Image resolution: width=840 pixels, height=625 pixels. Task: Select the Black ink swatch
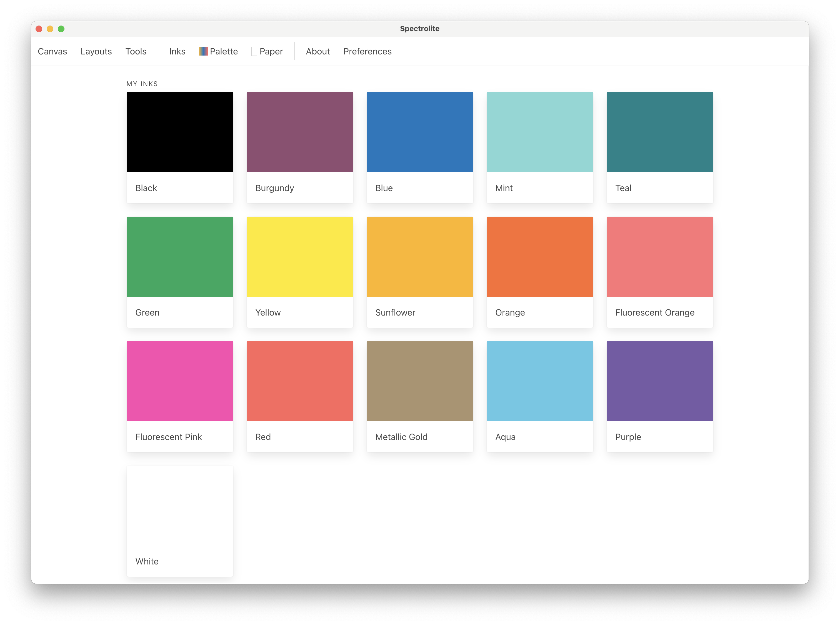(x=180, y=132)
